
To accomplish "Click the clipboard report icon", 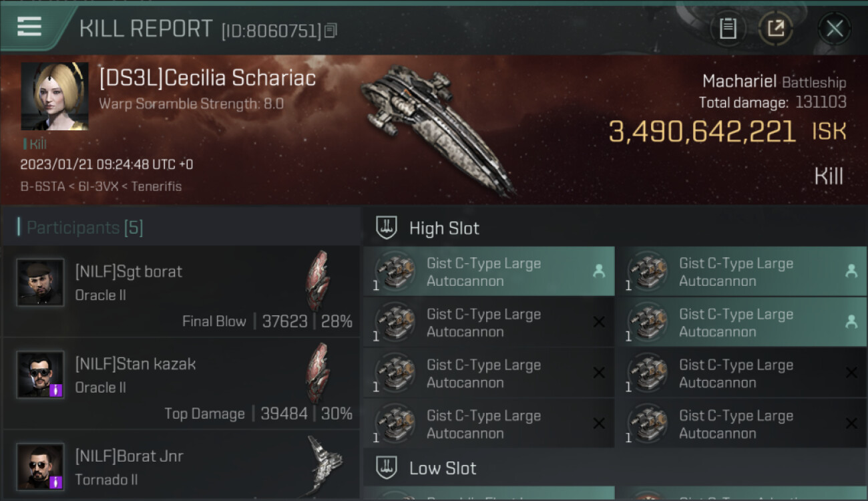I will [728, 28].
